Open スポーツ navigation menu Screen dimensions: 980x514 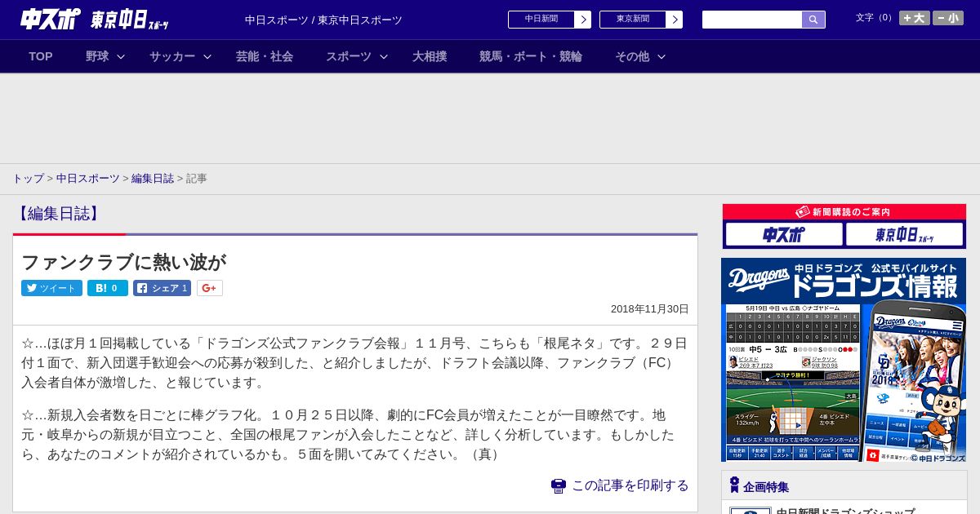[349, 56]
